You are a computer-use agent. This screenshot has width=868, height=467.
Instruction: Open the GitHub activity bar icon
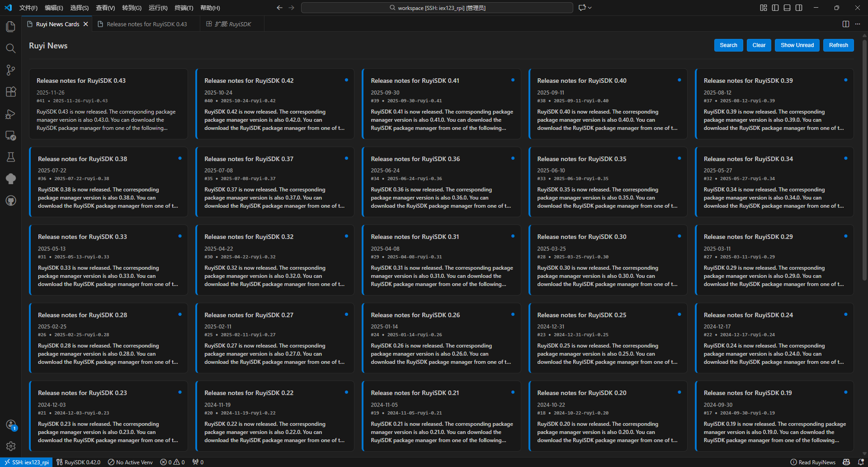11,200
